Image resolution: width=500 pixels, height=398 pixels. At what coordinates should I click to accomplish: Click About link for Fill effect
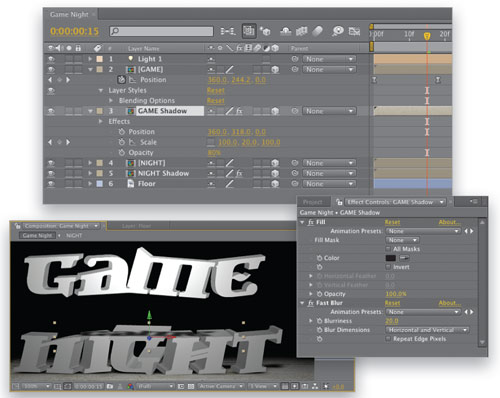[x=450, y=222]
